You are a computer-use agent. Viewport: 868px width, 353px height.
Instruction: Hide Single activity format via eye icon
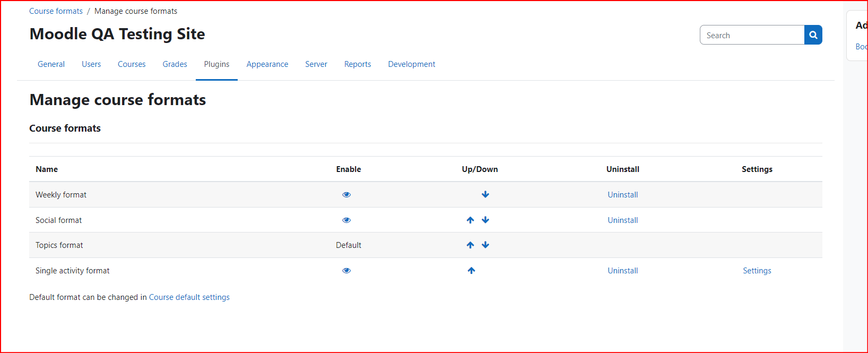point(346,271)
